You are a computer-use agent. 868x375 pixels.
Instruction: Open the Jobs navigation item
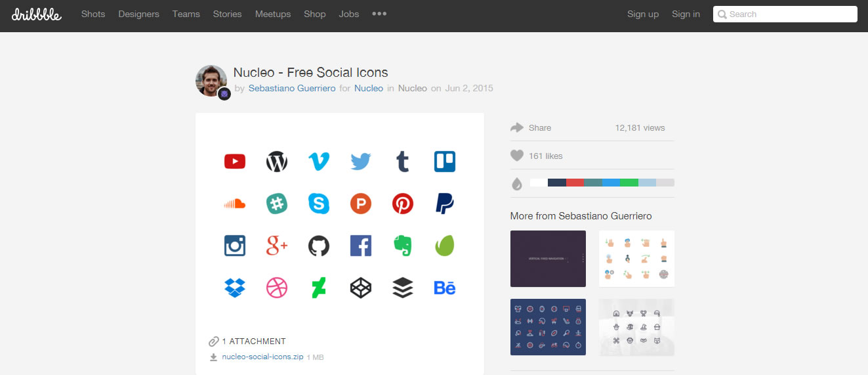(x=349, y=14)
